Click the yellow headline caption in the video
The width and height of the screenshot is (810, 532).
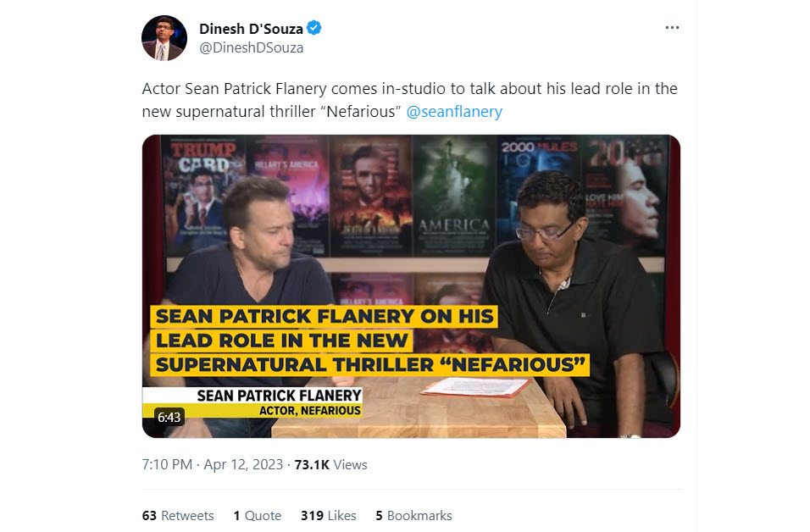pos(370,341)
